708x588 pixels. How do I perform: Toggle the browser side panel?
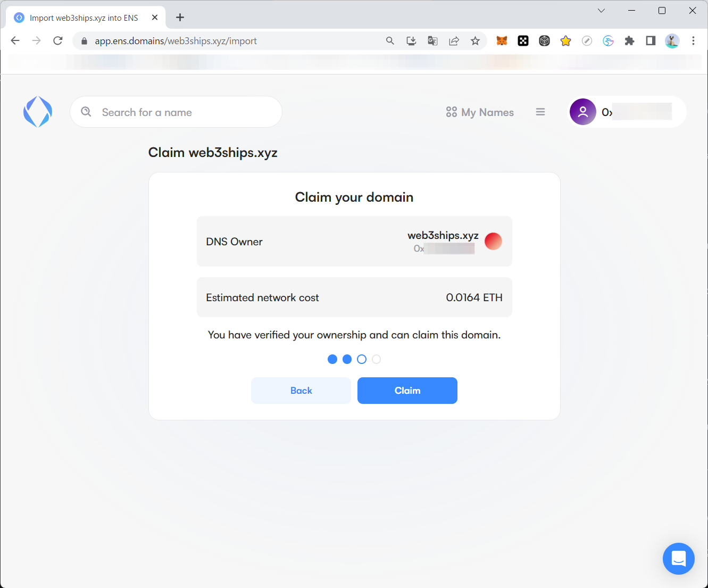[651, 41]
